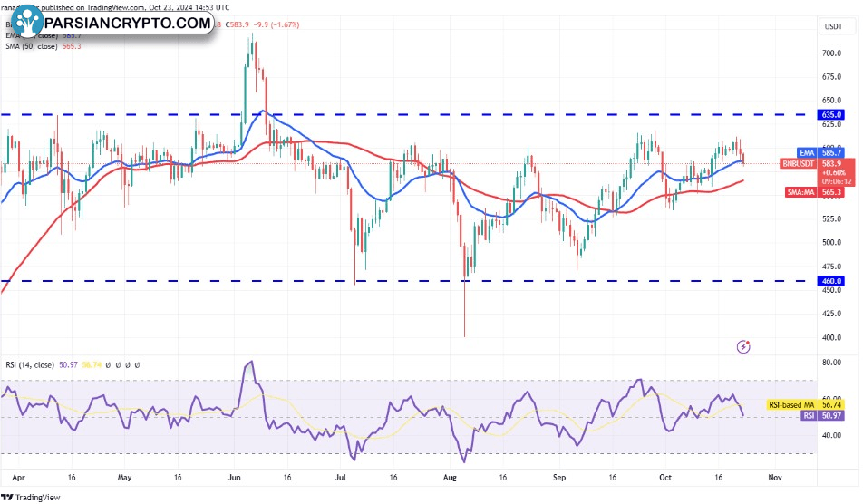This screenshot has height=504, width=863.
Task: Click the 80.00 RSI axis value
Action: (x=831, y=363)
